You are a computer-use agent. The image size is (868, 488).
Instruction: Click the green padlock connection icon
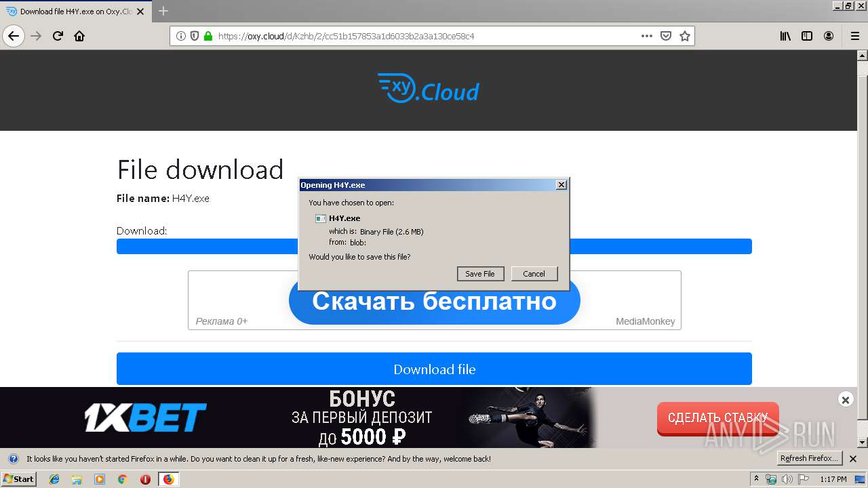point(208,36)
